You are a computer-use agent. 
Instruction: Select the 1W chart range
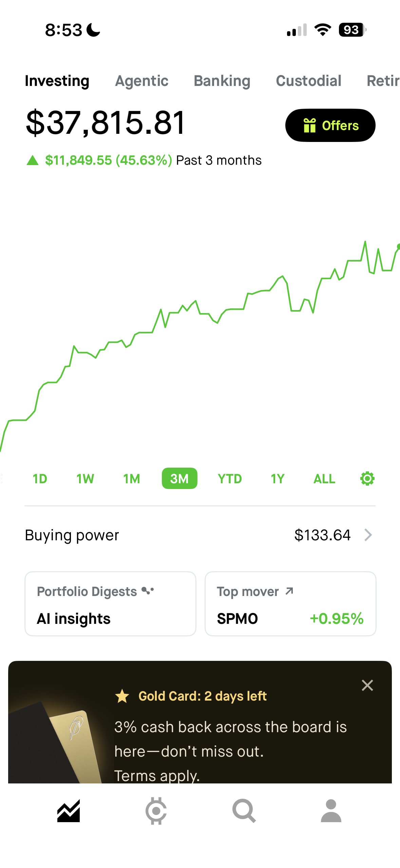85,478
